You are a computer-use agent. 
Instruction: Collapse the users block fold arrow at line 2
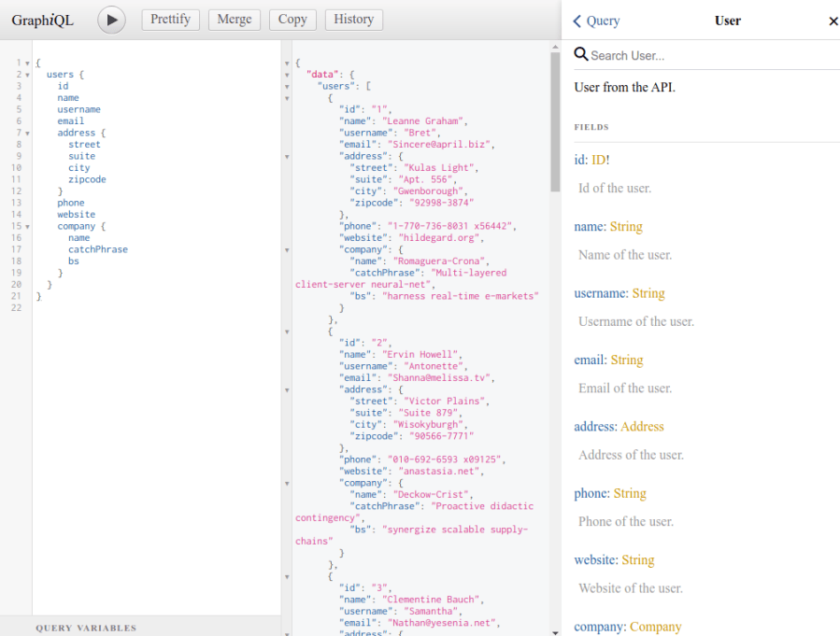click(27, 75)
